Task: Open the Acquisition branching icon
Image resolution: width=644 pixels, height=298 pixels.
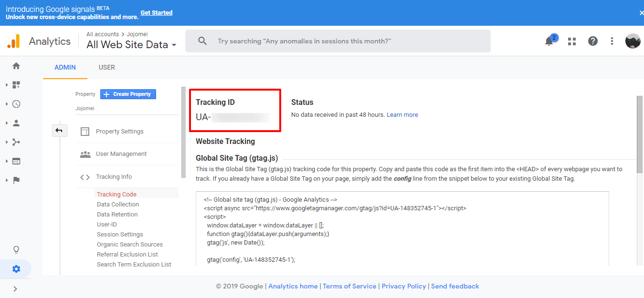Action: 16,142
